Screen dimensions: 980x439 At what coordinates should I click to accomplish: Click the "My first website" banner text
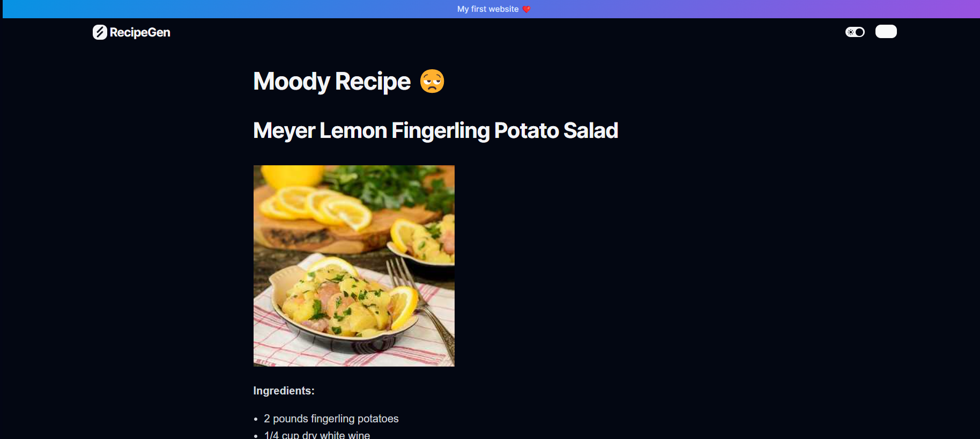(x=488, y=9)
